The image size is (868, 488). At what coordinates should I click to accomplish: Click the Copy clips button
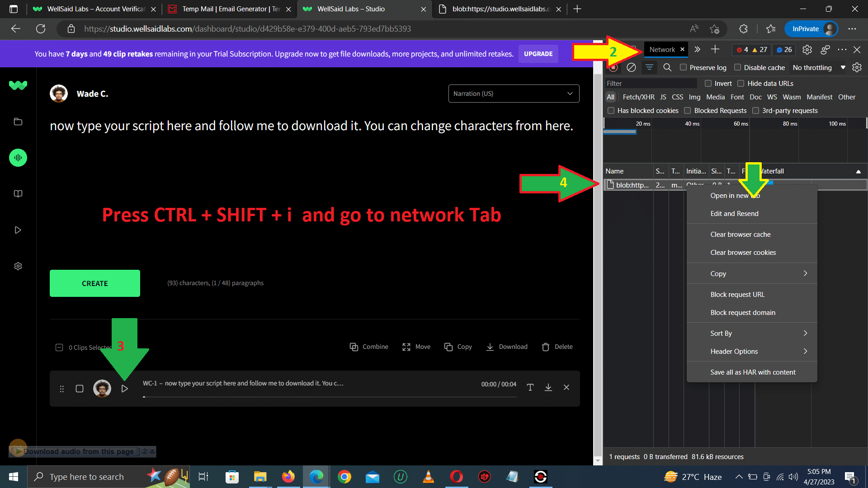pos(458,347)
